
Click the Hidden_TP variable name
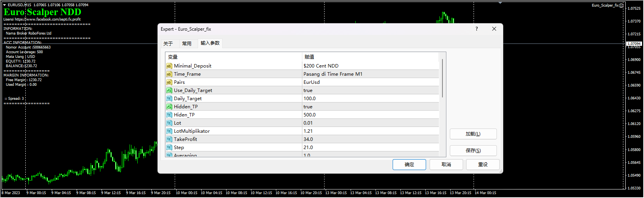186,107
